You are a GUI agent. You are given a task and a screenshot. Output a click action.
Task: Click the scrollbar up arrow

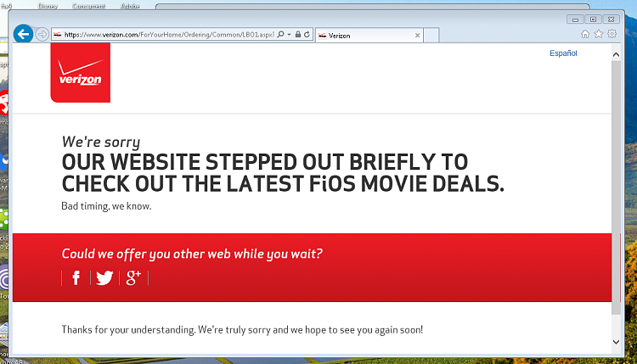pos(616,54)
